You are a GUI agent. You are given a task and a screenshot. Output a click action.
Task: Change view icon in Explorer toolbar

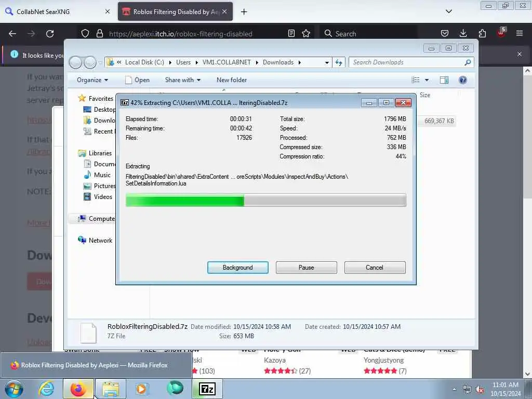(415, 80)
